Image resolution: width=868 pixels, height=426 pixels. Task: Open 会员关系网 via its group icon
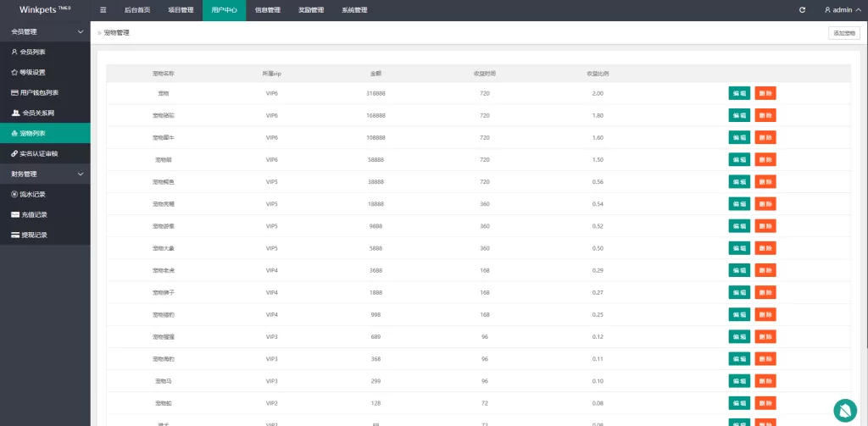(15, 113)
